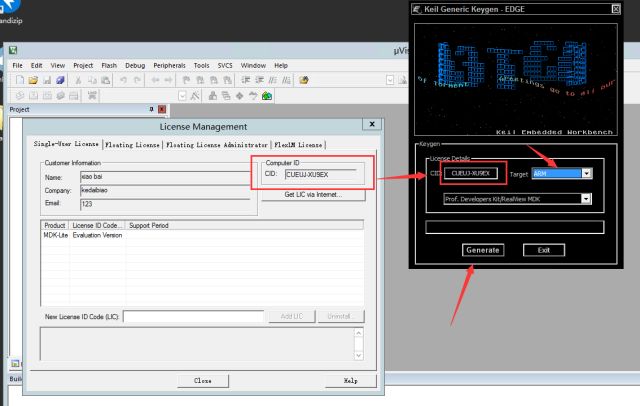Image resolution: width=640 pixels, height=406 pixels.
Task: Click the Find in Files folder icon
Action: tap(304, 80)
